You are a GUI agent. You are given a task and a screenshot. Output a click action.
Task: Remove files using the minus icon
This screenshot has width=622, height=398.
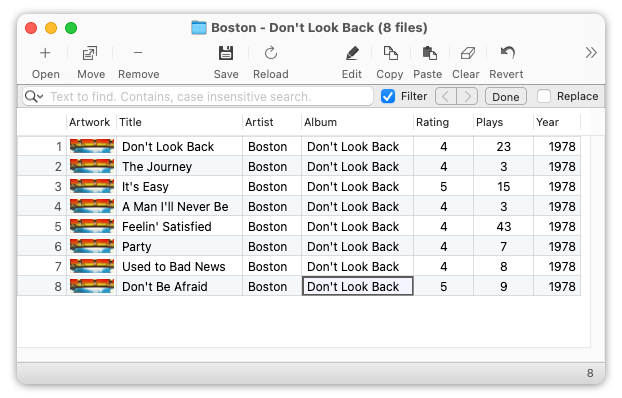click(138, 52)
